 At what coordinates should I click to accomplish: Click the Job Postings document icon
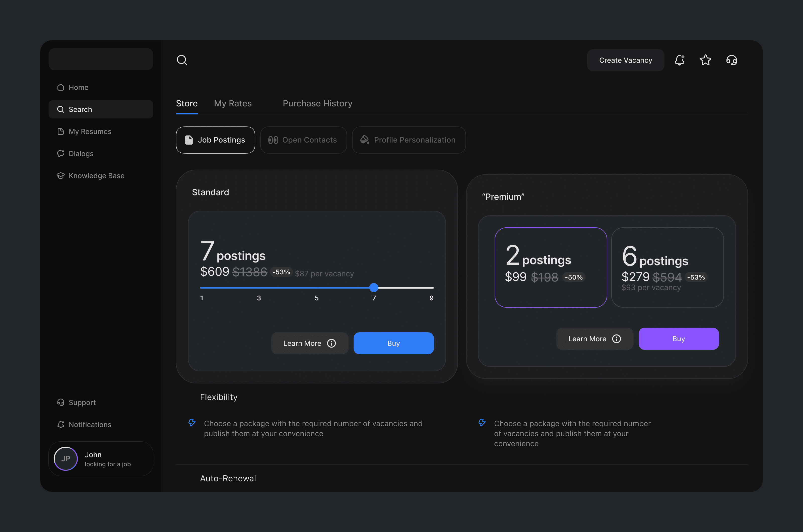tap(189, 140)
